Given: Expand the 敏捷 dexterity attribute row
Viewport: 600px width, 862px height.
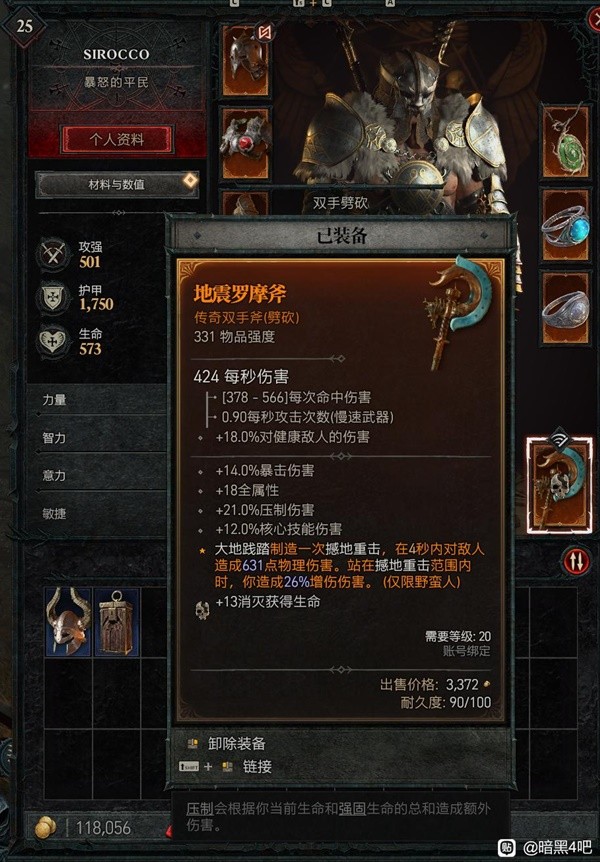Looking at the screenshot, I should (x=96, y=513).
